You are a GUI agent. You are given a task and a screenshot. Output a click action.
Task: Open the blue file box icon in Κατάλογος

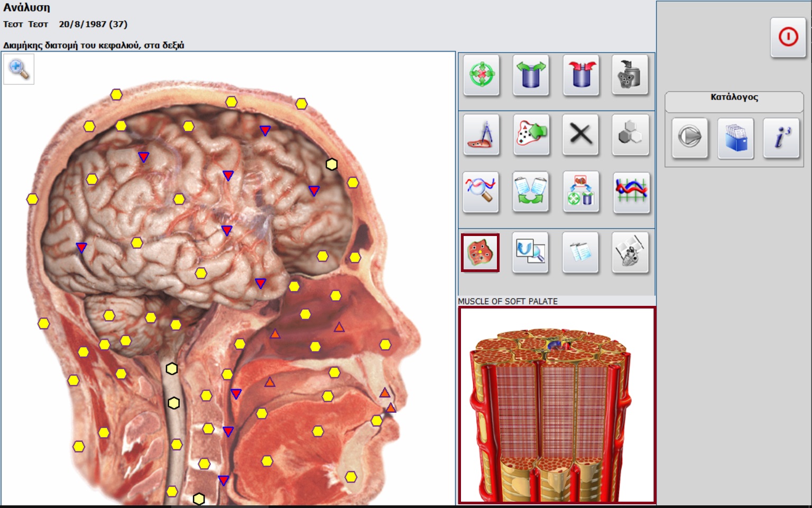735,138
